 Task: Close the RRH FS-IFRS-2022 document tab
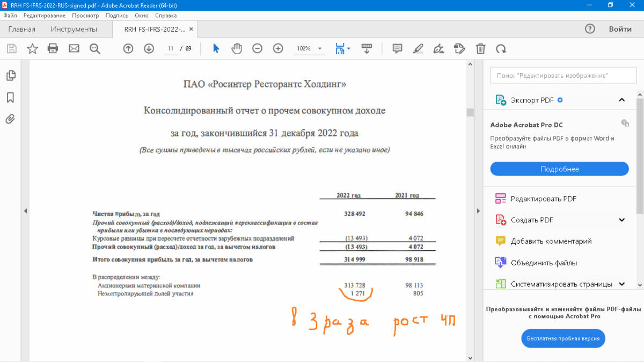(192, 29)
